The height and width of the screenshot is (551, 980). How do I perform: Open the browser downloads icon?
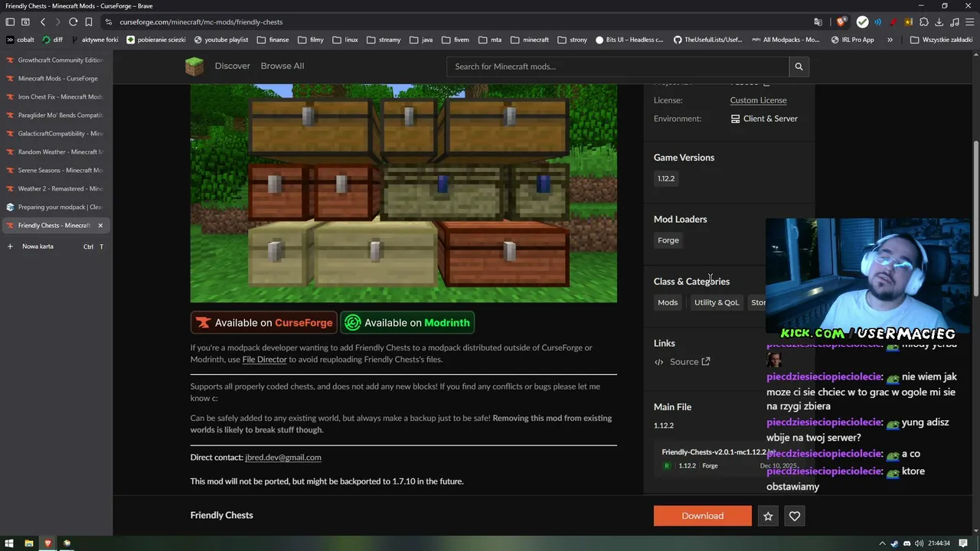(939, 22)
